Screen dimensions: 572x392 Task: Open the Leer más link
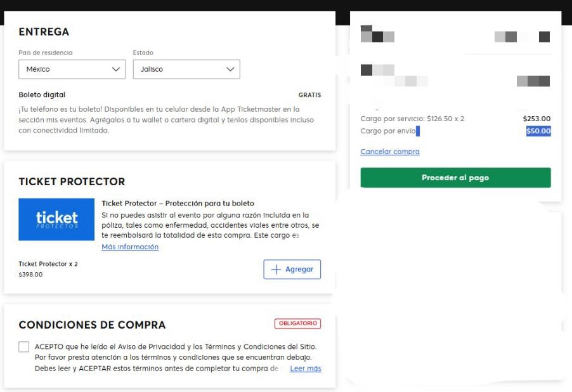click(x=306, y=369)
